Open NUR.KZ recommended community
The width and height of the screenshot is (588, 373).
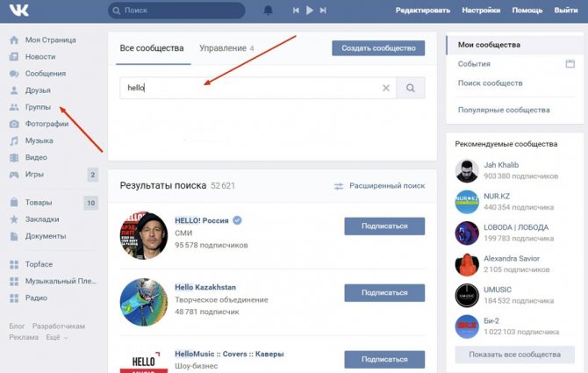coord(497,196)
